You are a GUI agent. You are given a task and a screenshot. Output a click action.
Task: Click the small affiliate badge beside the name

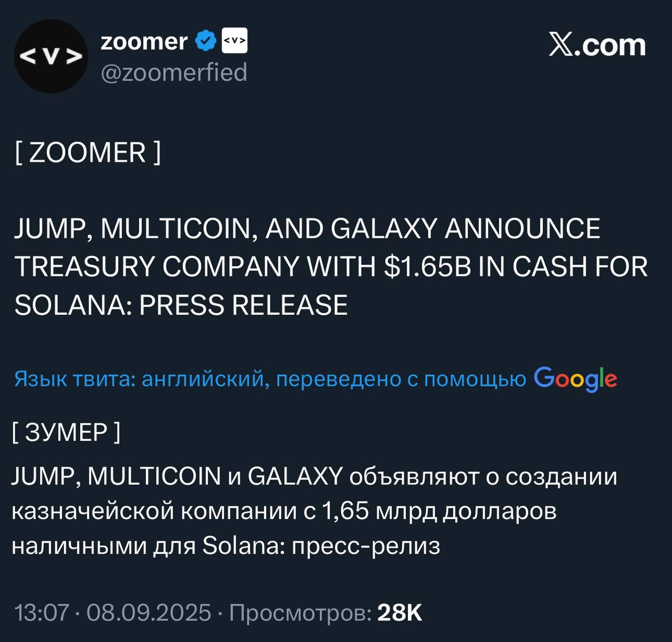click(x=235, y=41)
